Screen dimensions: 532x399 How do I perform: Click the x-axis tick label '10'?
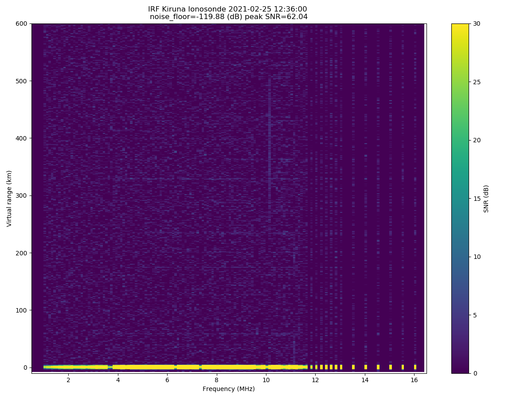click(266, 380)
